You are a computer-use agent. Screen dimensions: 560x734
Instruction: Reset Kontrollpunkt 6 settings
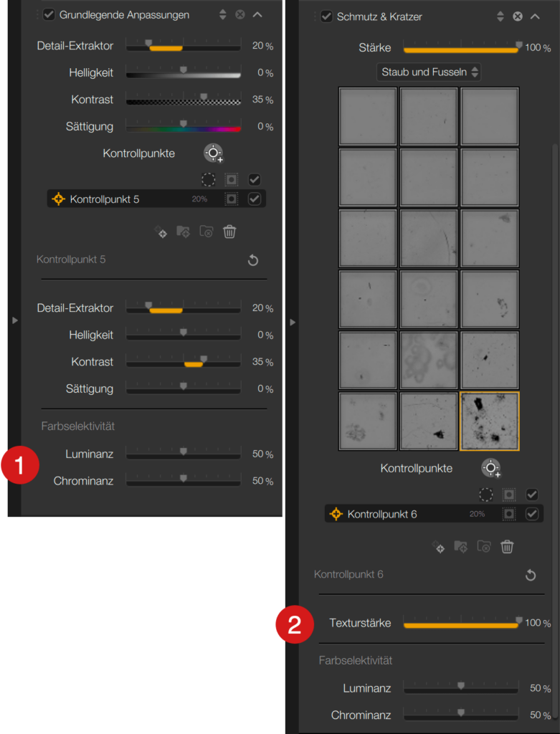[531, 575]
